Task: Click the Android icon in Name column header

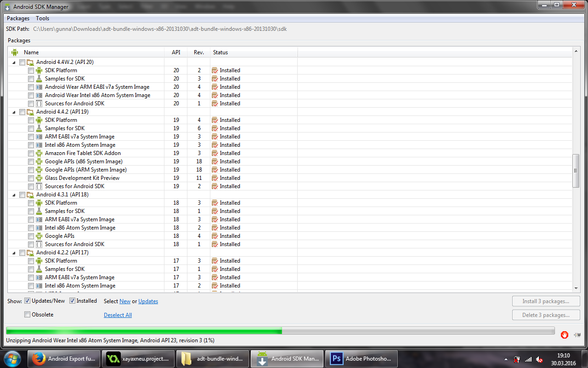Action: pos(15,52)
